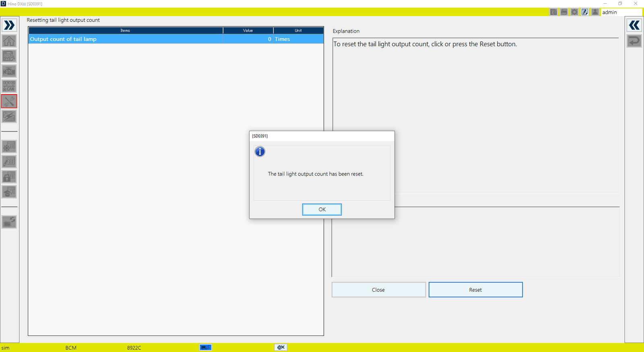Minimize the Hino DXIII window
644x352 pixels.
coord(605,4)
